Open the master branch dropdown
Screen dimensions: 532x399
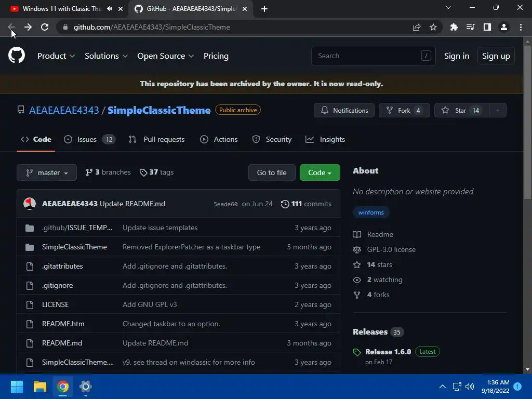tap(47, 172)
